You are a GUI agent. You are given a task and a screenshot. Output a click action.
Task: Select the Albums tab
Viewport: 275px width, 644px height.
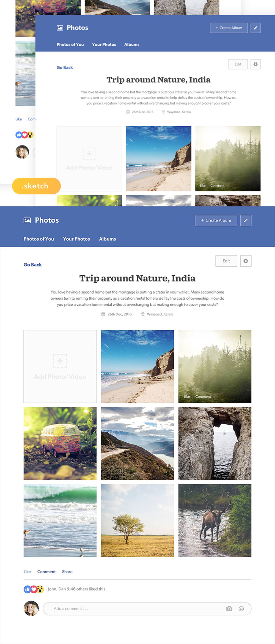pyautogui.click(x=108, y=239)
